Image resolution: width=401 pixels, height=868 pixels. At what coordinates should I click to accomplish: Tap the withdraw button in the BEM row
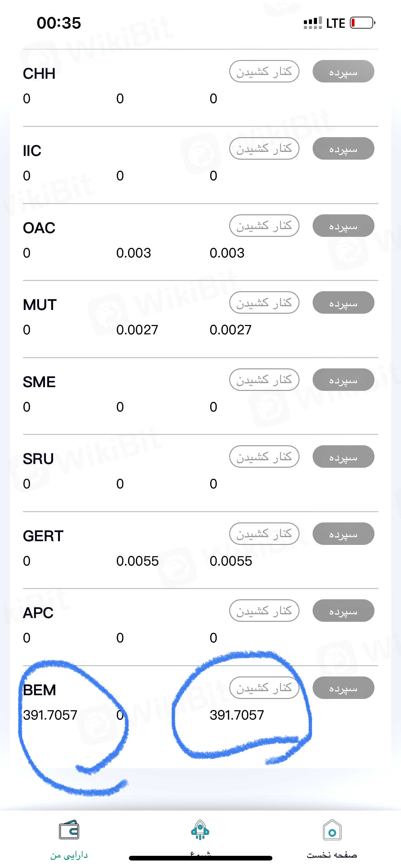264,688
